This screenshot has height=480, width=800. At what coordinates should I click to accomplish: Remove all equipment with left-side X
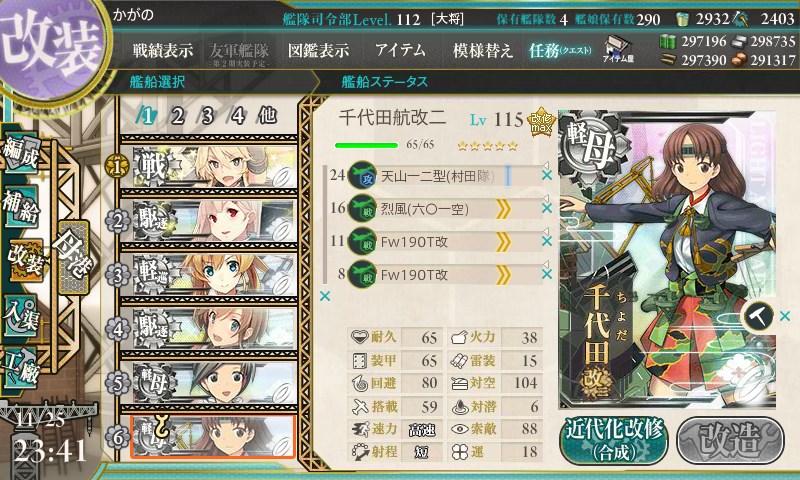coord(324,296)
